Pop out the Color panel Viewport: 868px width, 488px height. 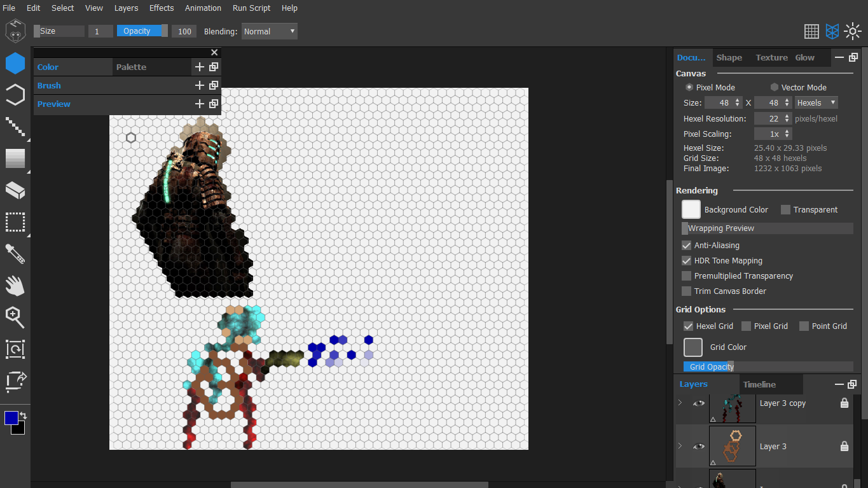pos(214,67)
